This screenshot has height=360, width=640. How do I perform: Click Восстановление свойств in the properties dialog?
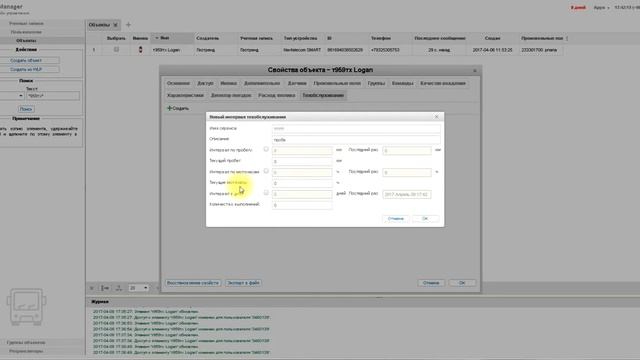point(193,283)
